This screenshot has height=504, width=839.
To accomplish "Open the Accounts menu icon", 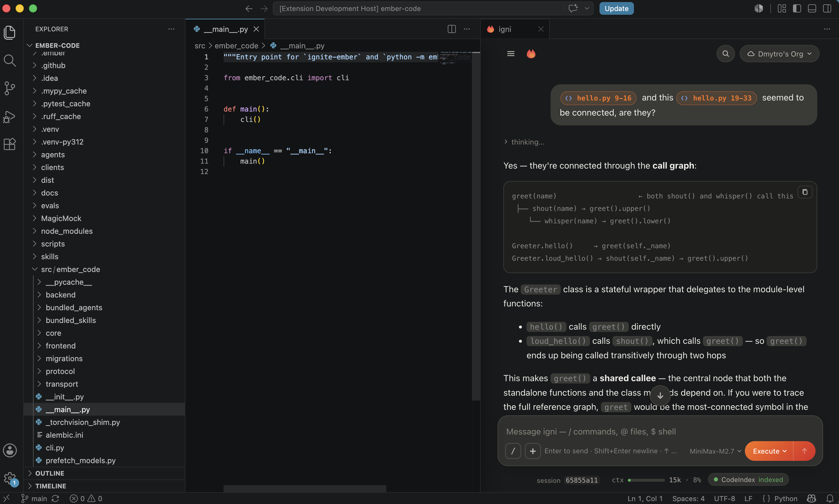I will tap(10, 450).
